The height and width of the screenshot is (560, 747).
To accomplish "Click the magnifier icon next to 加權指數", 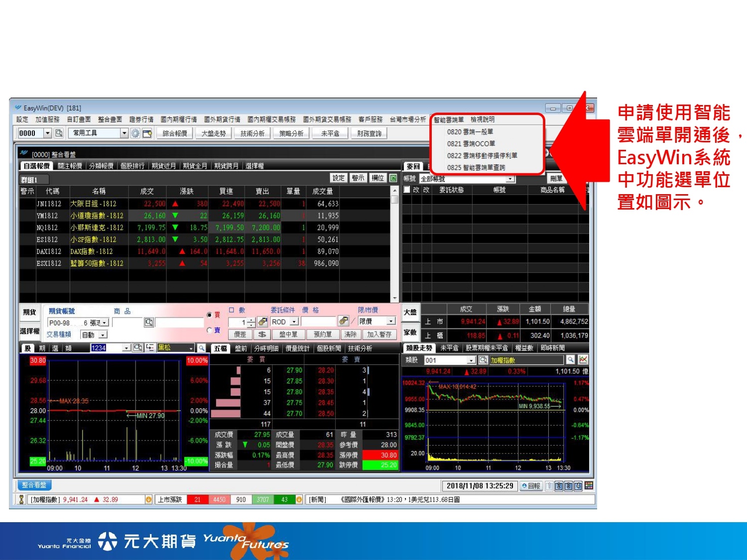I will (571, 359).
